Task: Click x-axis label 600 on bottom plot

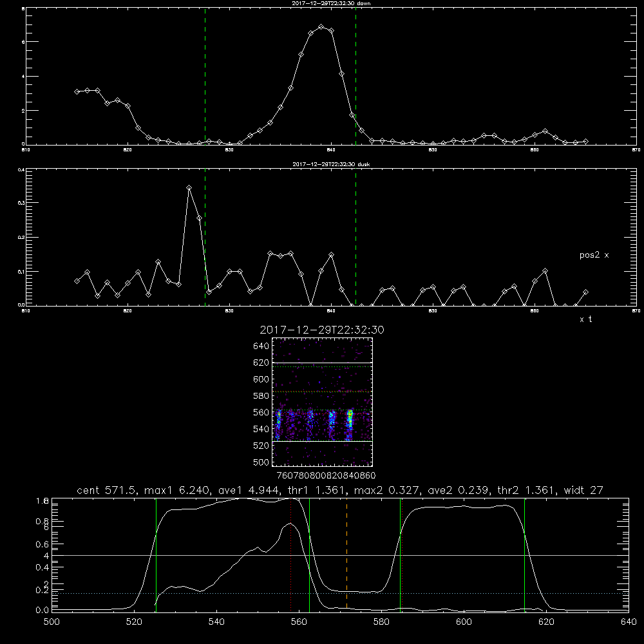Action: pos(464,622)
